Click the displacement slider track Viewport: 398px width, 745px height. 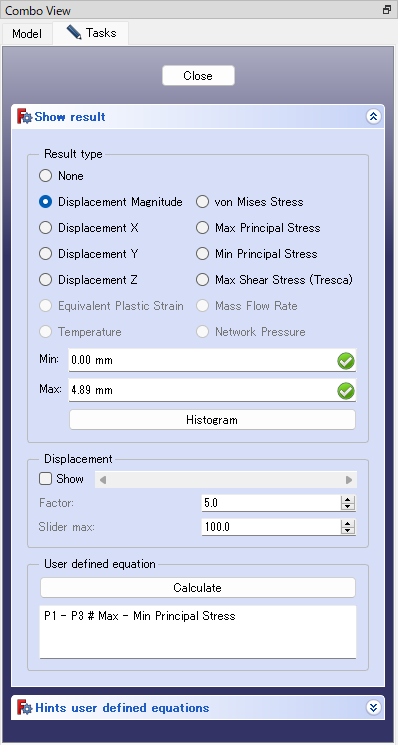(226, 480)
